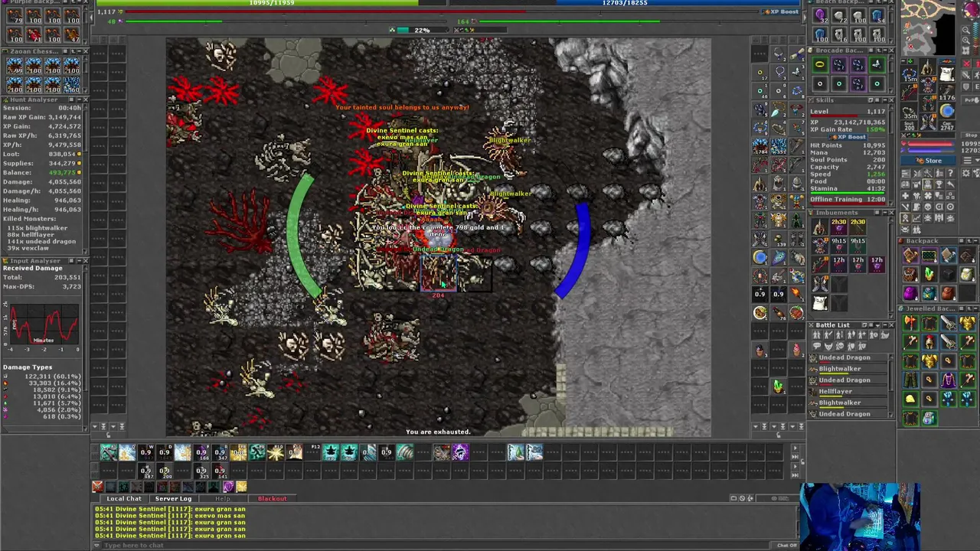Cast the yellow starburst spell icon
The height and width of the screenshot is (551, 980).
click(x=275, y=453)
